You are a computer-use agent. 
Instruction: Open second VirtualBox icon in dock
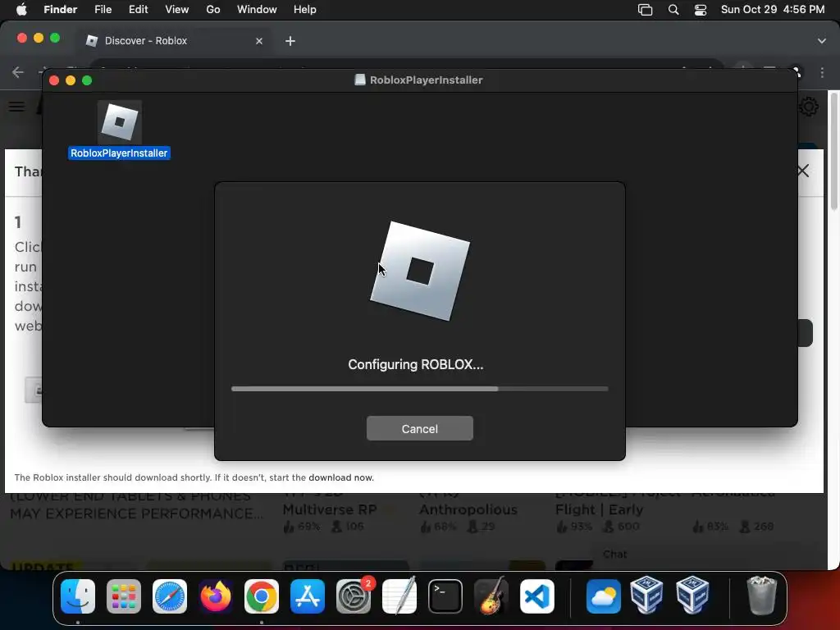[692, 596]
